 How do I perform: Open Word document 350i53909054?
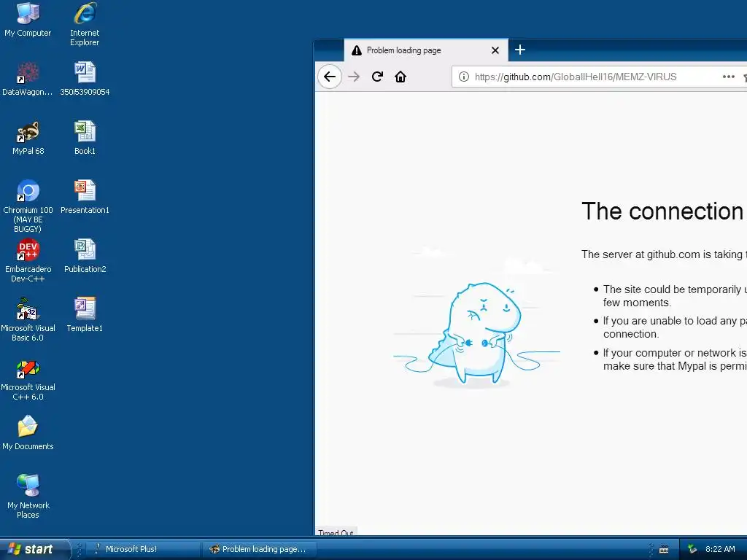pyautogui.click(x=85, y=79)
